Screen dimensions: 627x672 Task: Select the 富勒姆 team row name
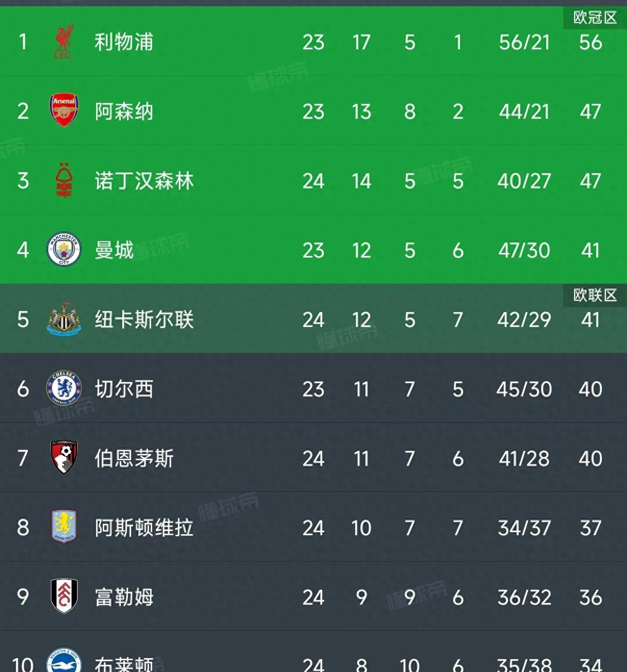124,597
